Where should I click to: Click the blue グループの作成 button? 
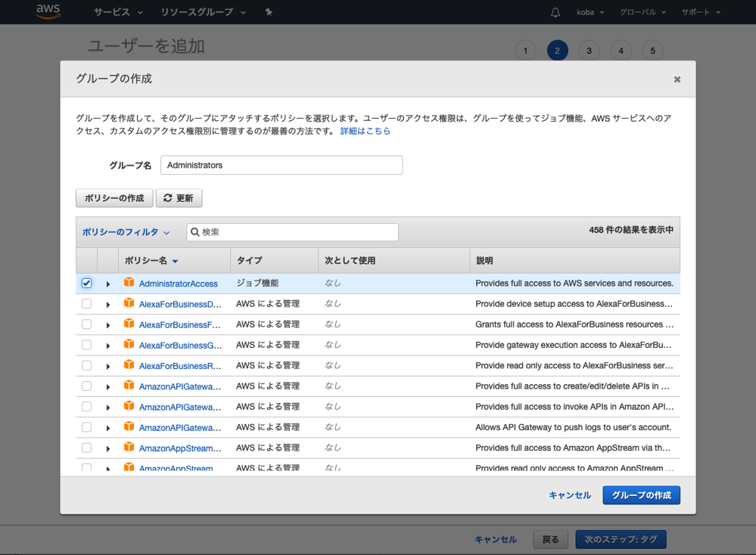(x=641, y=495)
